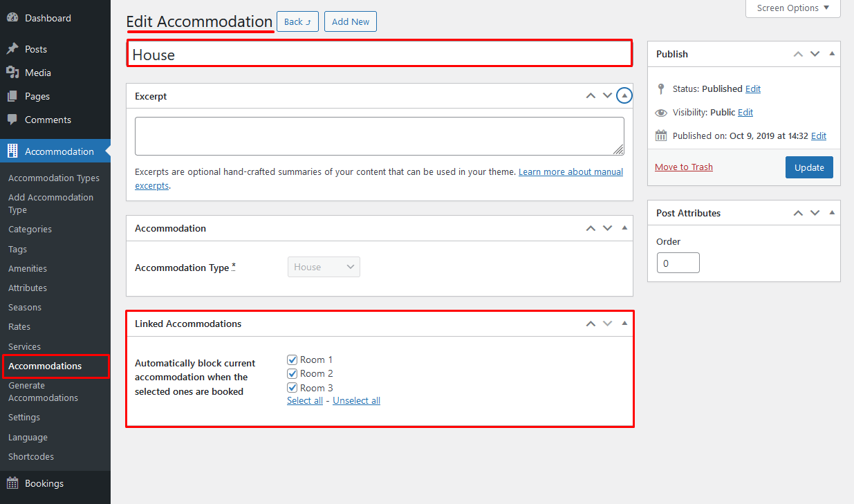The image size is (854, 504).
Task: Uncheck the Room 3 checkbox
Action: 292,388
